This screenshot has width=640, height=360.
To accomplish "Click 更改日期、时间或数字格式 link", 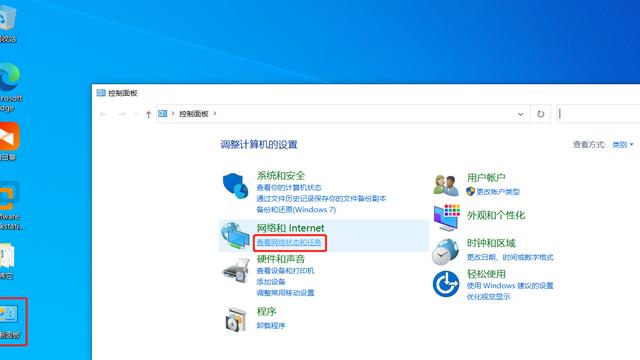I will coord(510,257).
